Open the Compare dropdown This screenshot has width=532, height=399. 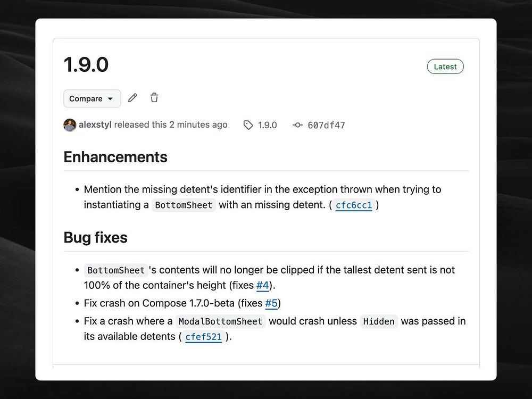92,98
